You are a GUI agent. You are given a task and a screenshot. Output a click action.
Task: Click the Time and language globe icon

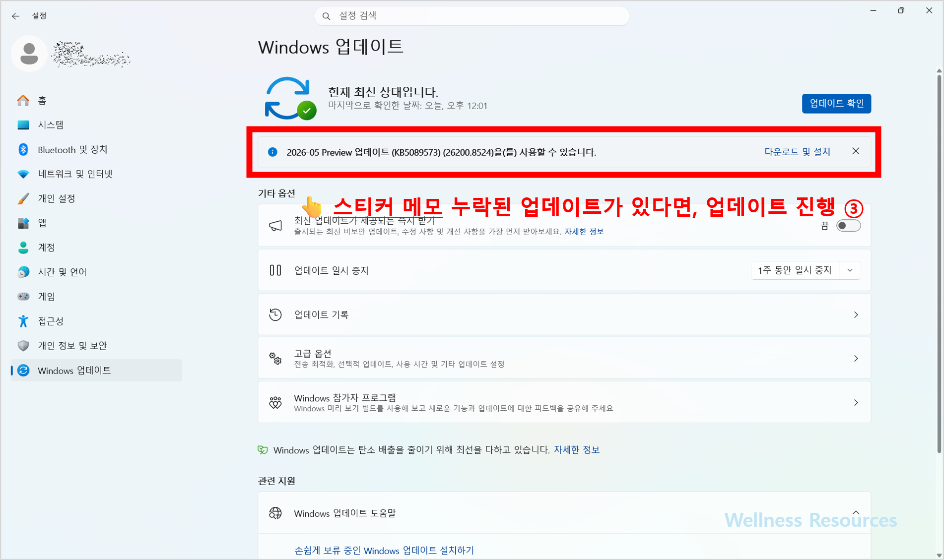[23, 272]
